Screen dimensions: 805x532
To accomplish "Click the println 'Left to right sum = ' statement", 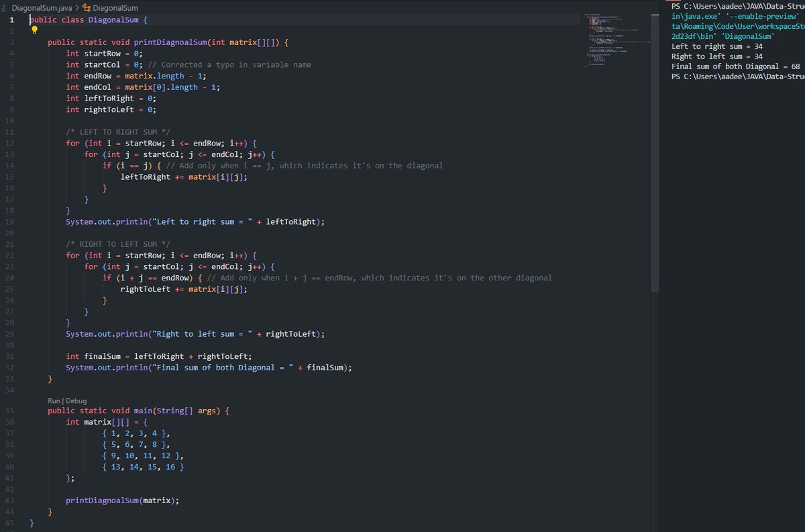I will pos(195,221).
